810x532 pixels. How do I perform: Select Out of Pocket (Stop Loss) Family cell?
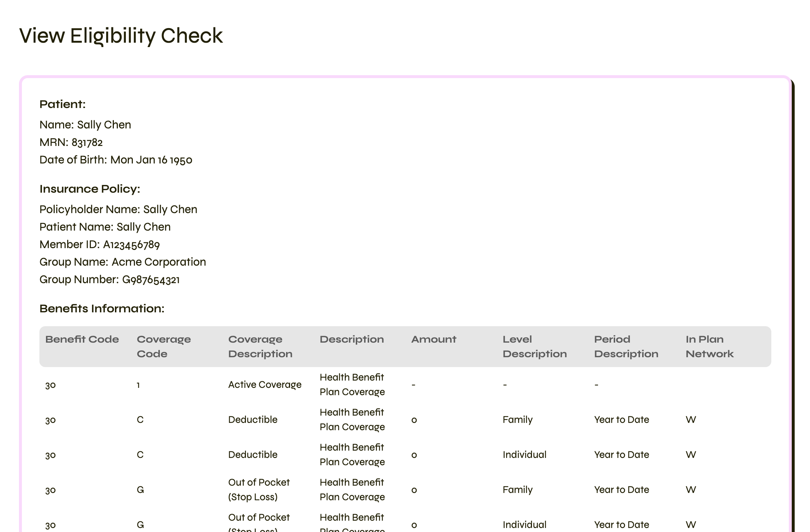click(259, 490)
